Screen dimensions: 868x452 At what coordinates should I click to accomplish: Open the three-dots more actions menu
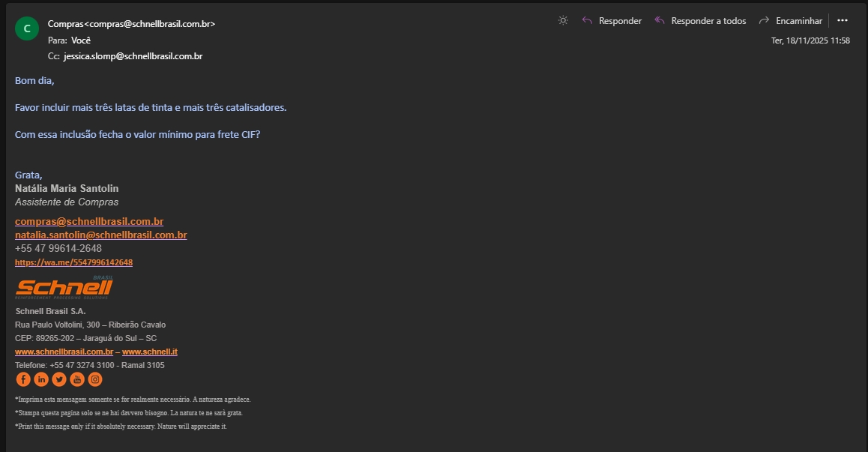(843, 21)
